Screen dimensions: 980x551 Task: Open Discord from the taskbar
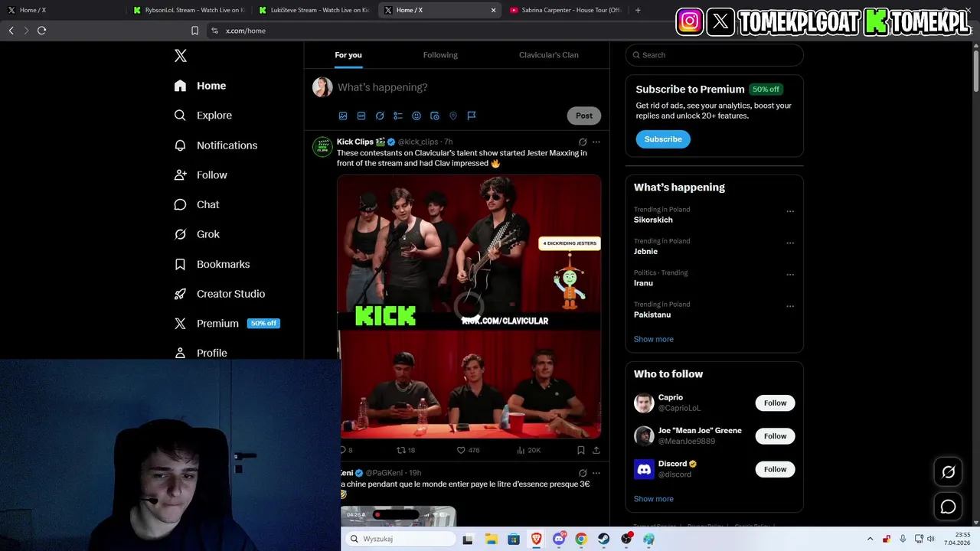pos(559,539)
